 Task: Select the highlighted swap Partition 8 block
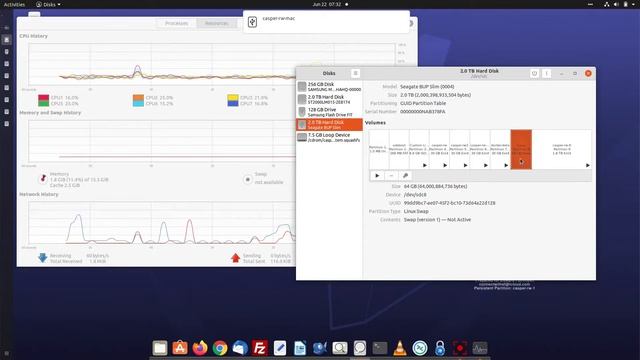coord(521,149)
